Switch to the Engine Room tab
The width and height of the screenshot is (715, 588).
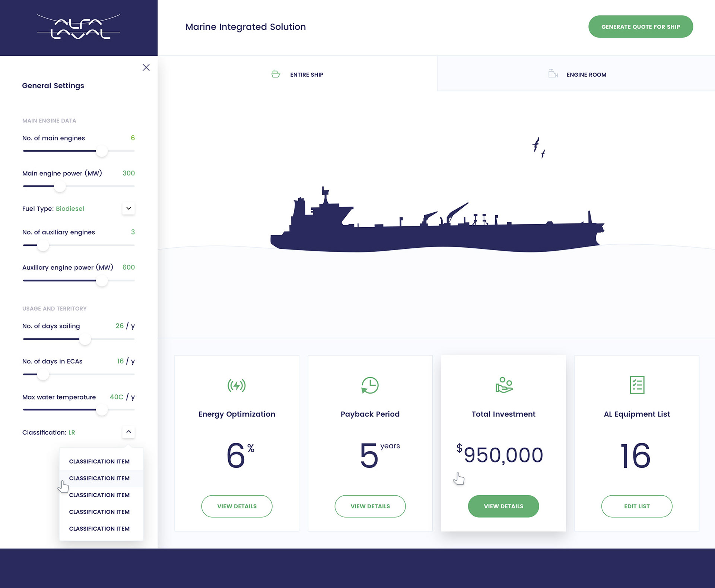click(x=576, y=74)
